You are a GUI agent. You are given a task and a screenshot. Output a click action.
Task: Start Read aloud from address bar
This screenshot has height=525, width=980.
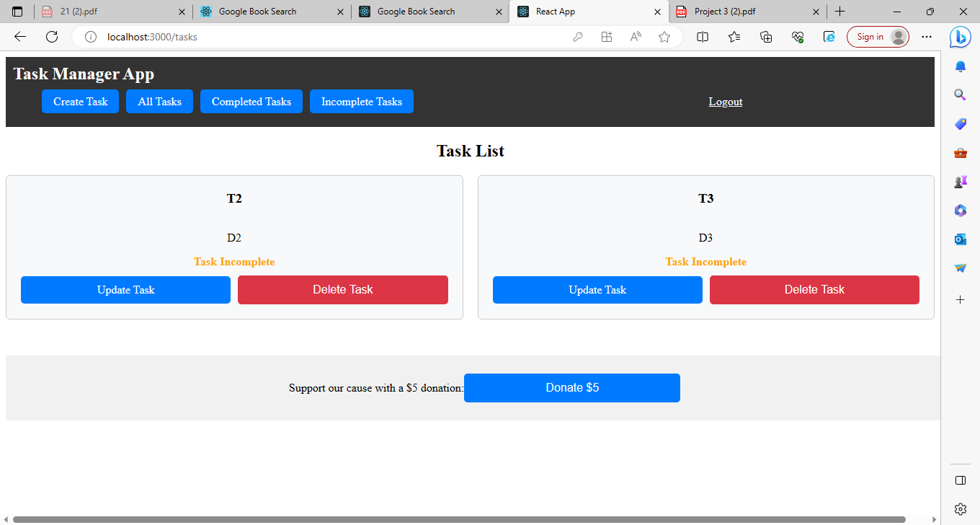[636, 37]
